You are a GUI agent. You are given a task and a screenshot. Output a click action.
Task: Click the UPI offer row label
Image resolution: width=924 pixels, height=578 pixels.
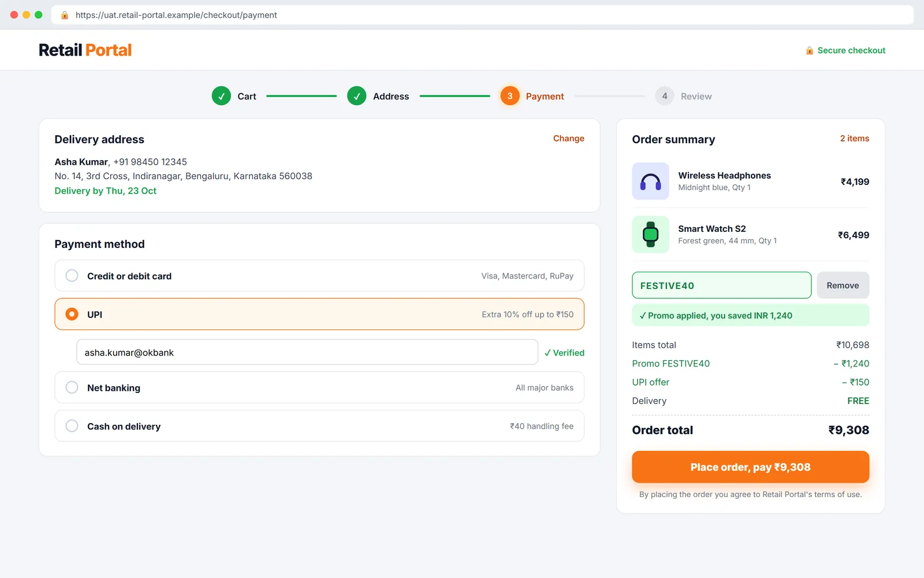click(x=650, y=382)
